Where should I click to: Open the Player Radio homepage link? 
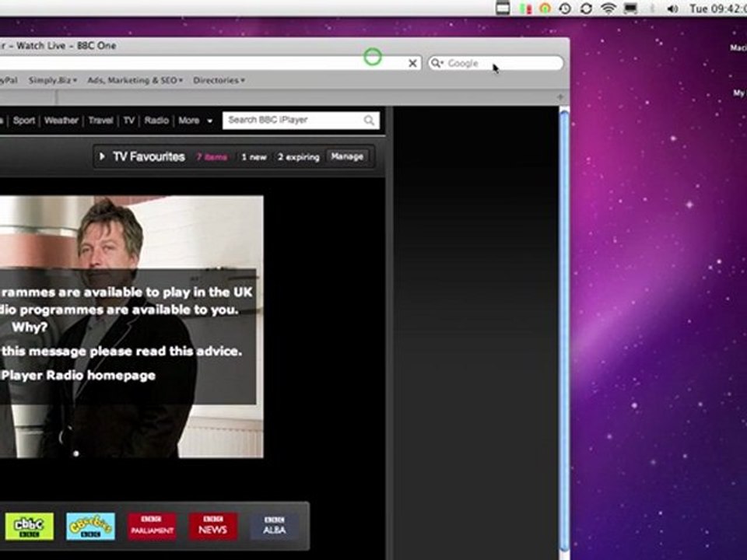pos(78,375)
